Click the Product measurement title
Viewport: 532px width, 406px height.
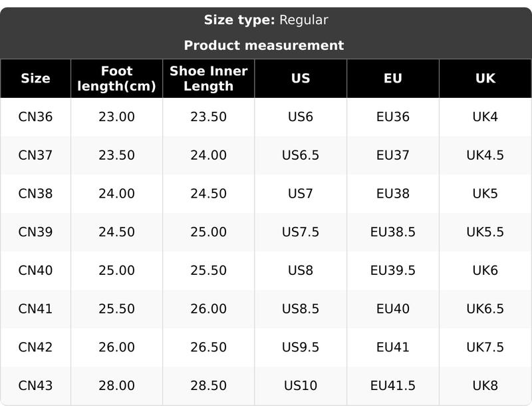tap(264, 45)
